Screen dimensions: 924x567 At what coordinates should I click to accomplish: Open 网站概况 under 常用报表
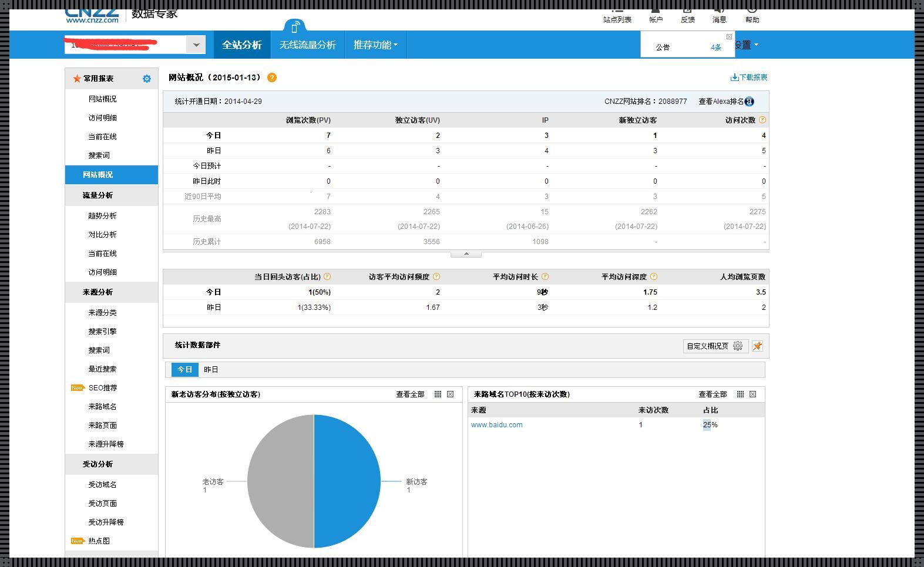tap(103, 99)
